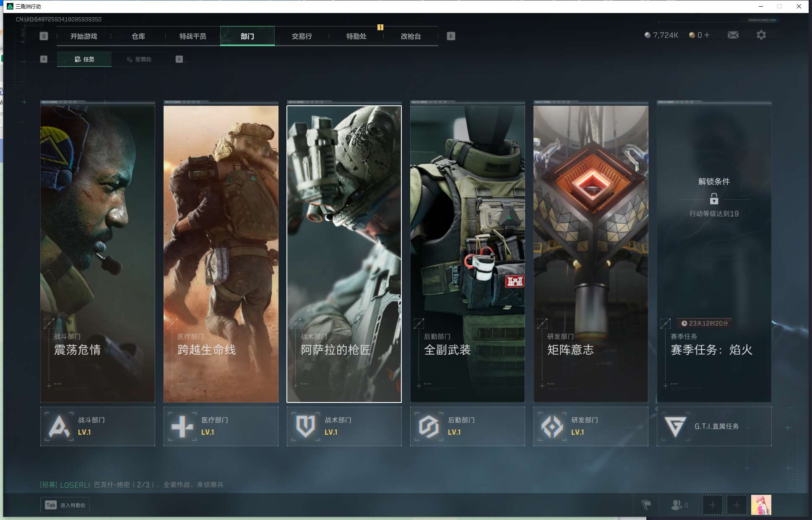Click the 后勤部门 hexagon emblem icon
The height and width of the screenshot is (520, 812).
click(429, 426)
